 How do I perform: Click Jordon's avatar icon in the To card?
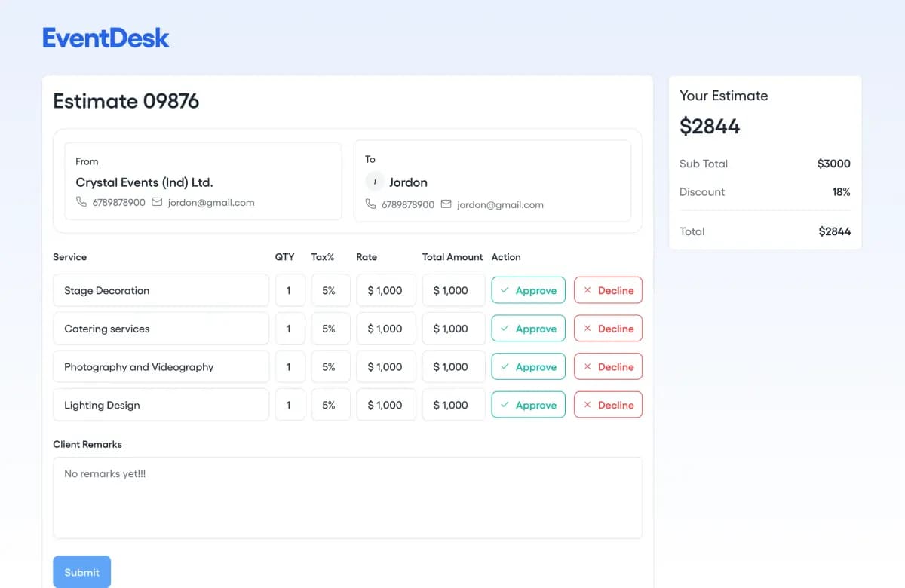click(375, 182)
